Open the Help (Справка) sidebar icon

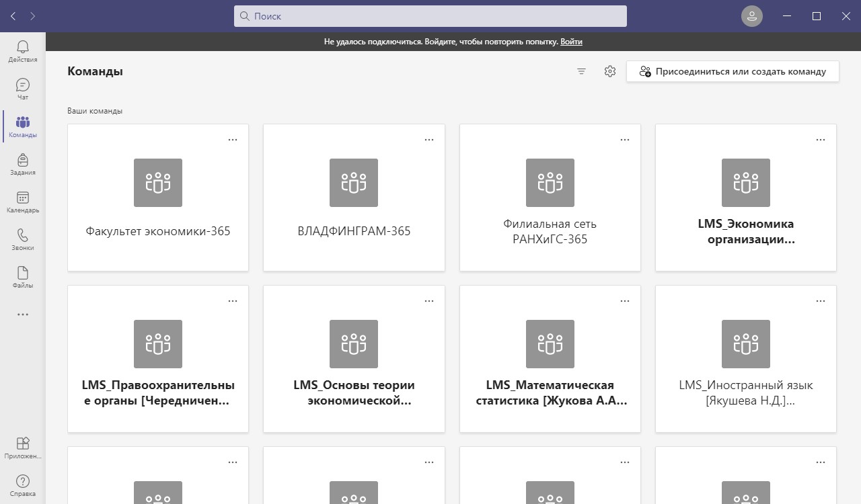(x=23, y=485)
